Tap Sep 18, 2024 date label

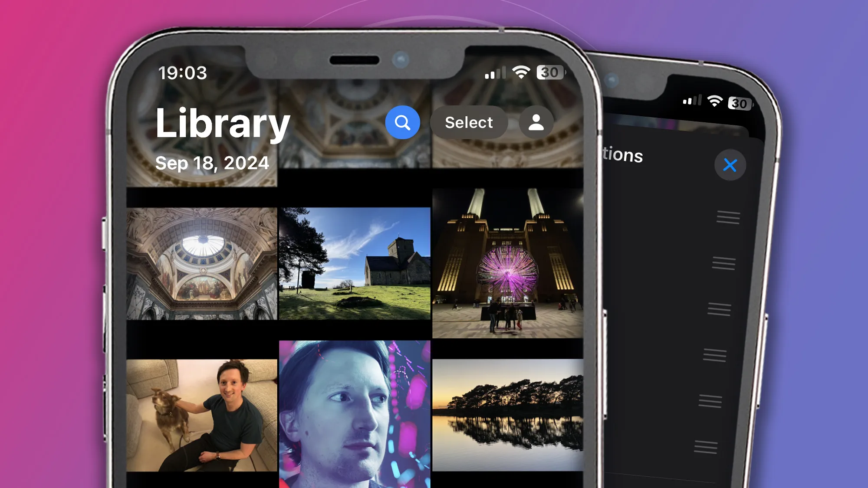pyautogui.click(x=213, y=163)
